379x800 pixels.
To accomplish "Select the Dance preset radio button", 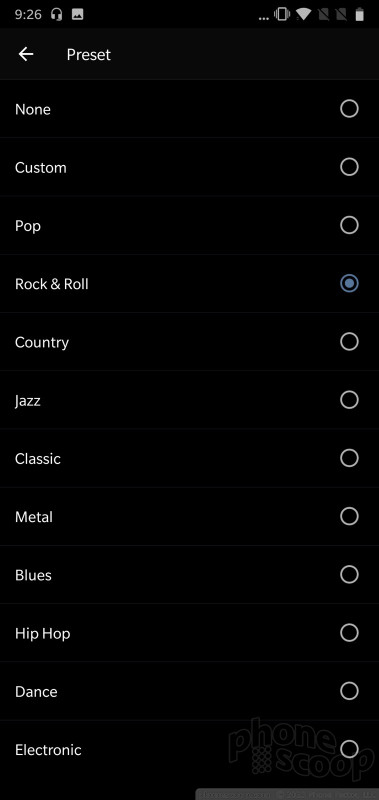I will coord(349,691).
